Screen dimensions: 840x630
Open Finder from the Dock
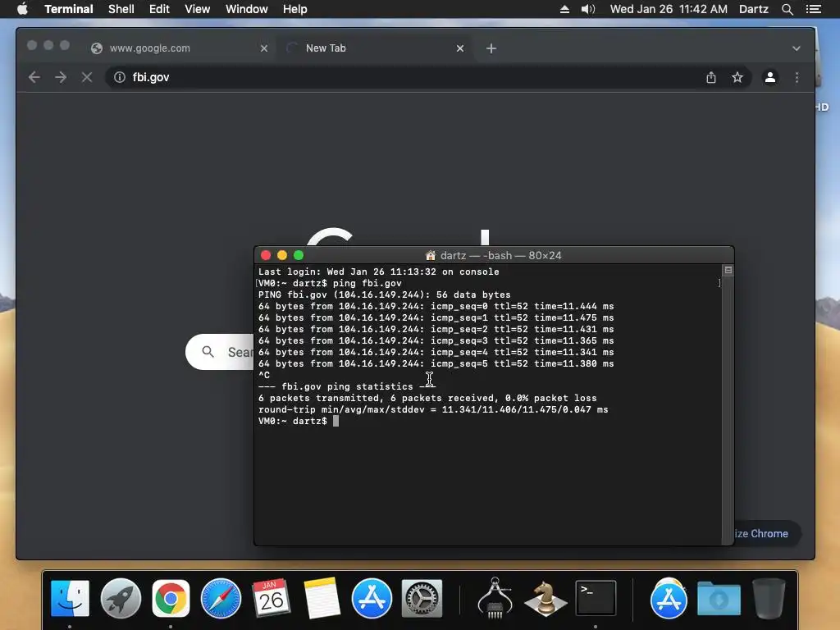coord(71,598)
